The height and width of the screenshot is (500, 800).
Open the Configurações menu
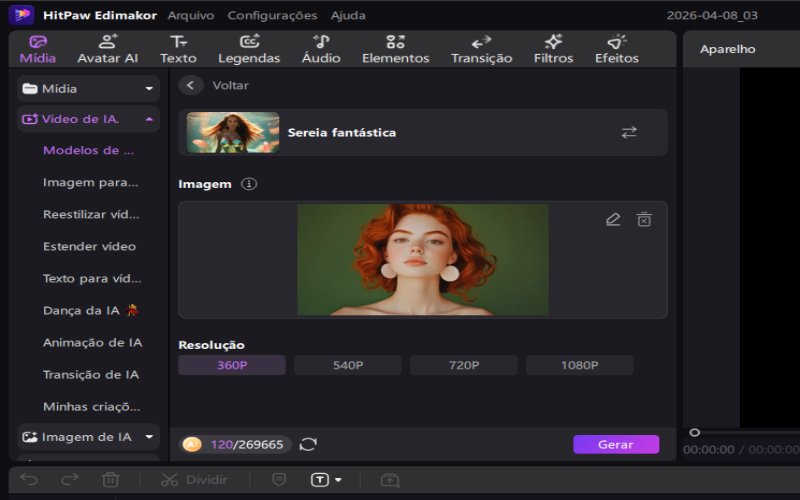click(x=272, y=15)
